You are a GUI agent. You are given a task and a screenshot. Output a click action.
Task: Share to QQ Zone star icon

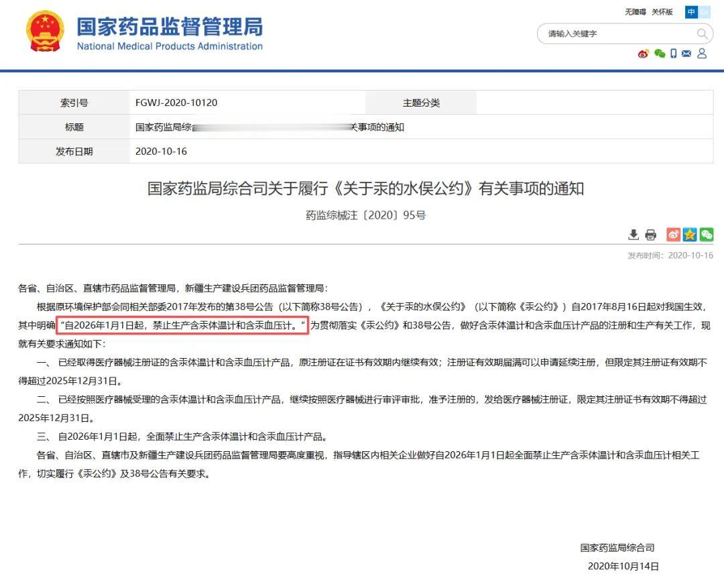pos(690,235)
